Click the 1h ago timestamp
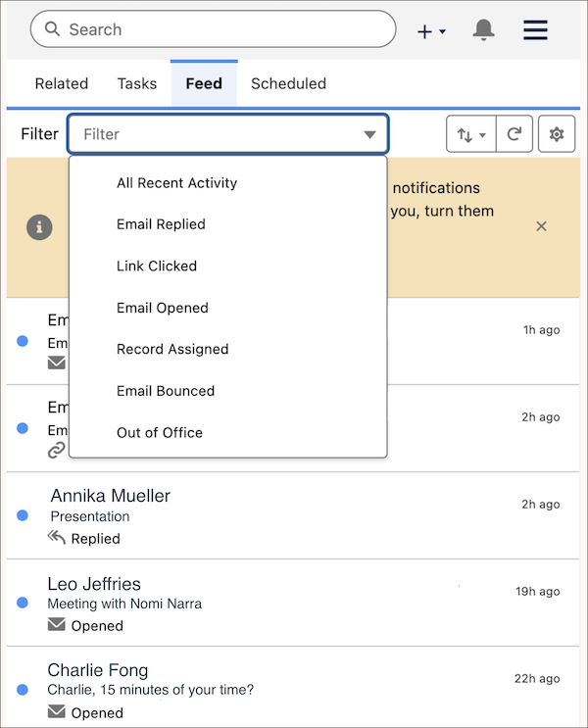Viewport: 588px width, 728px height. tap(542, 330)
